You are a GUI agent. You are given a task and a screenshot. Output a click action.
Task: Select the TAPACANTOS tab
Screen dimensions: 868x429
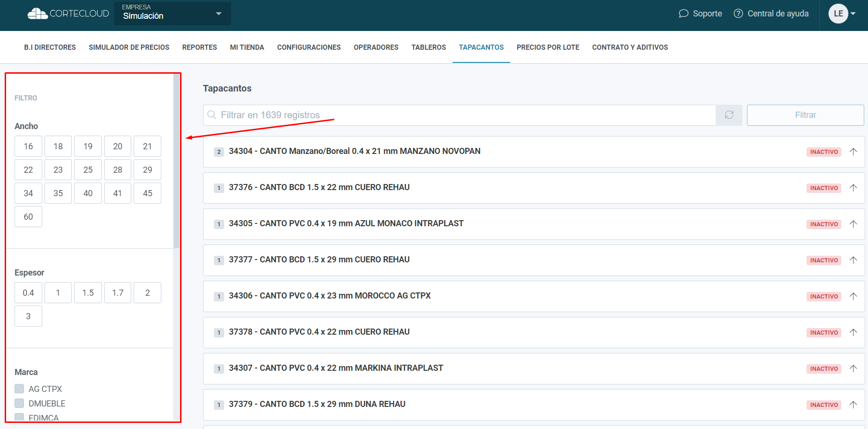point(481,47)
